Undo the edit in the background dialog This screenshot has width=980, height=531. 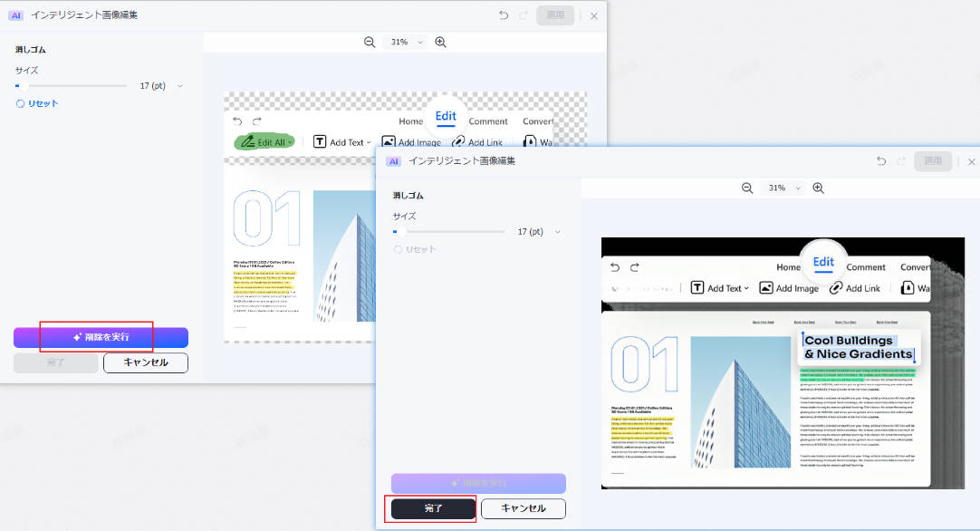click(x=504, y=15)
